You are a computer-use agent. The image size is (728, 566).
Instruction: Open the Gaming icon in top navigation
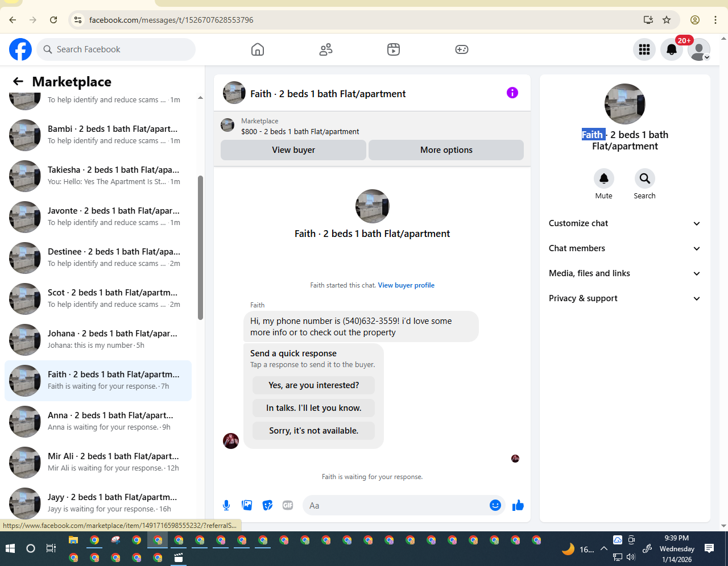click(x=462, y=49)
